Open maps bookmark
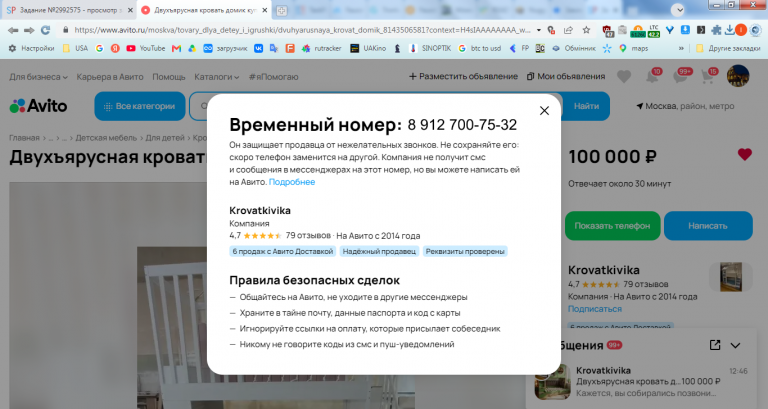Image resolution: width=768 pixels, height=409 pixels. (x=634, y=48)
